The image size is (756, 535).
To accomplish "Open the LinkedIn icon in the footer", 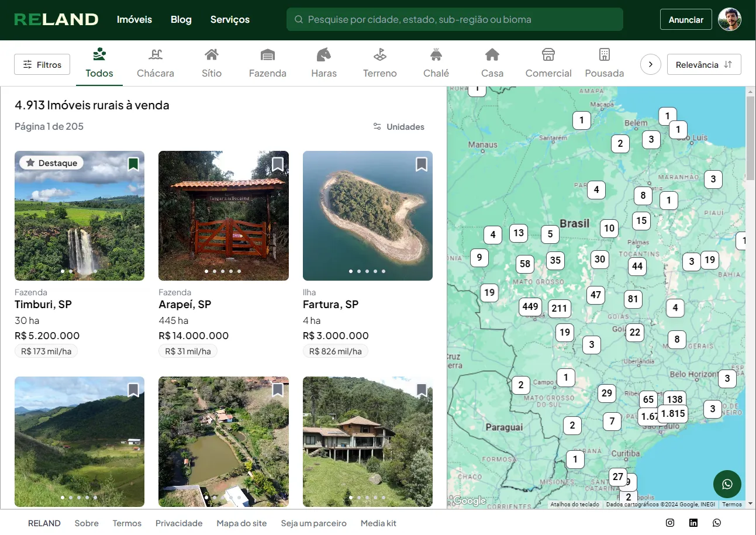I will tap(693, 523).
